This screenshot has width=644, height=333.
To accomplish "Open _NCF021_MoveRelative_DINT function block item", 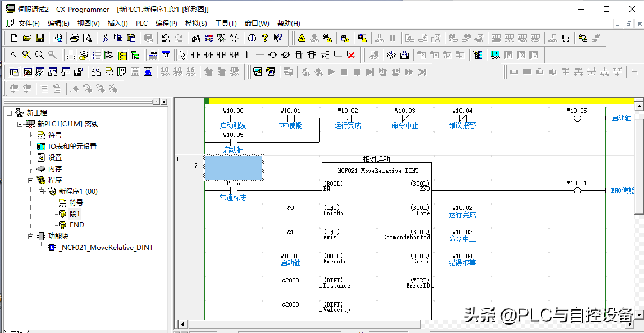I will coord(106,248).
